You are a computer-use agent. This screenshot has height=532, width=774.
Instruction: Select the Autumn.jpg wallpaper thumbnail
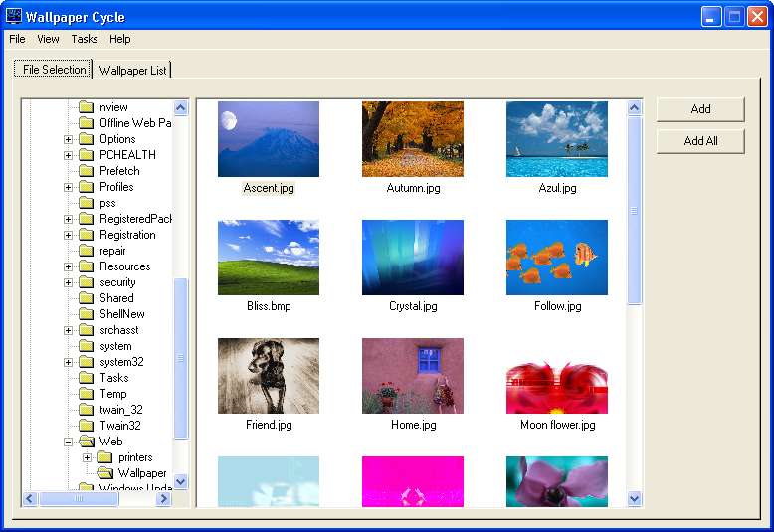(413, 139)
